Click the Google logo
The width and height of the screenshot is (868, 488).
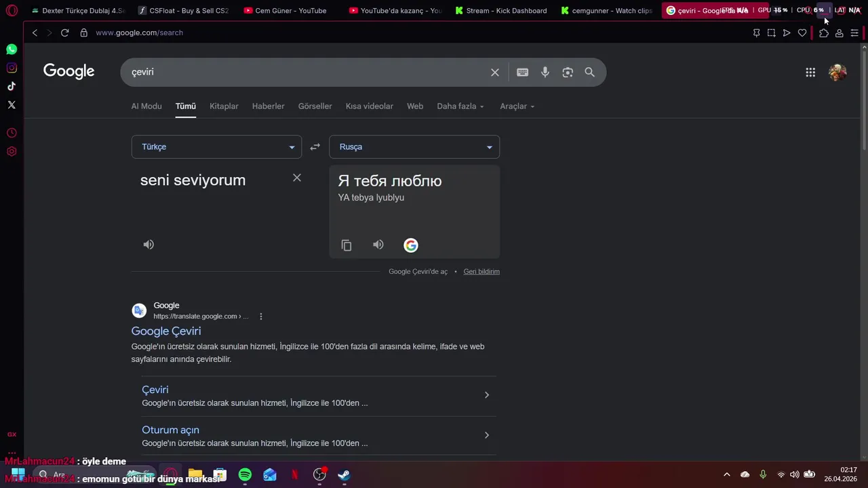click(x=68, y=71)
